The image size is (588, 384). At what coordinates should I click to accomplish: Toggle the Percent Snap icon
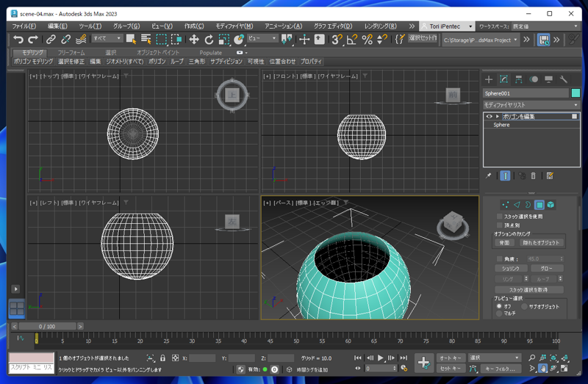[x=367, y=39]
